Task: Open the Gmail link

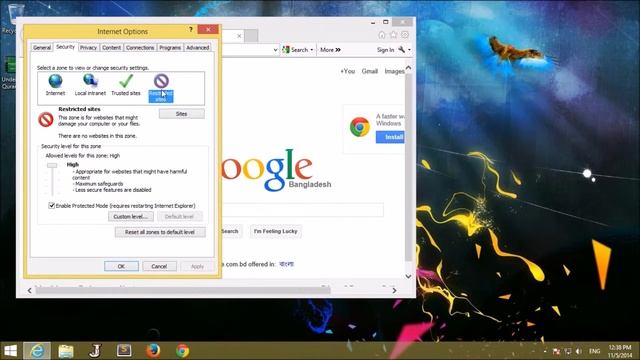Action: [369, 71]
